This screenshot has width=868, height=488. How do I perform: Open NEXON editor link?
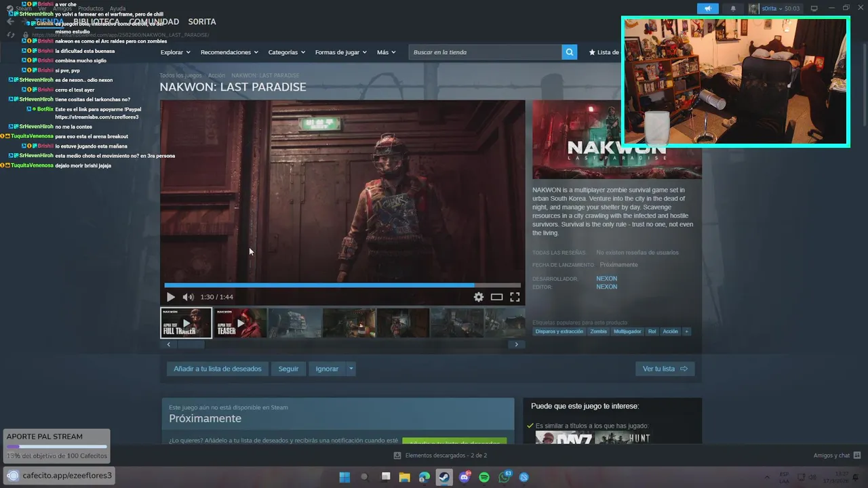click(x=606, y=287)
